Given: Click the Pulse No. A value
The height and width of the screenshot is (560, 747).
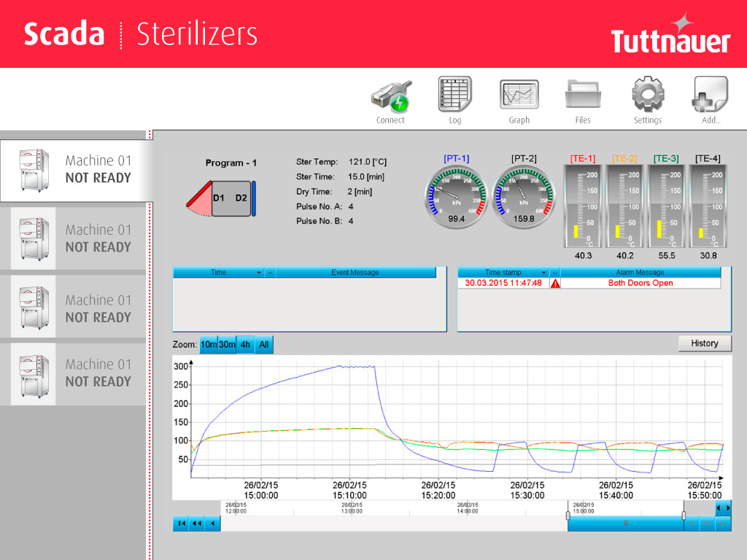Looking at the screenshot, I should pos(351,206).
